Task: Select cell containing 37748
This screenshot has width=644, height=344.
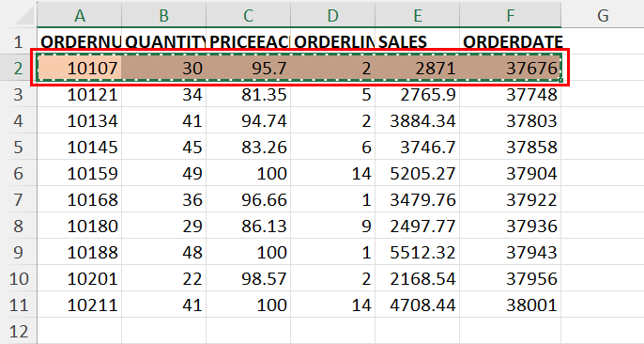Action: tap(511, 94)
